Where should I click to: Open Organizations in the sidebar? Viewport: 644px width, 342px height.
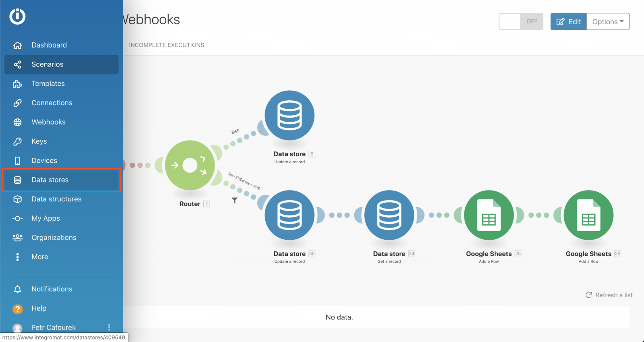pyautogui.click(x=61, y=238)
